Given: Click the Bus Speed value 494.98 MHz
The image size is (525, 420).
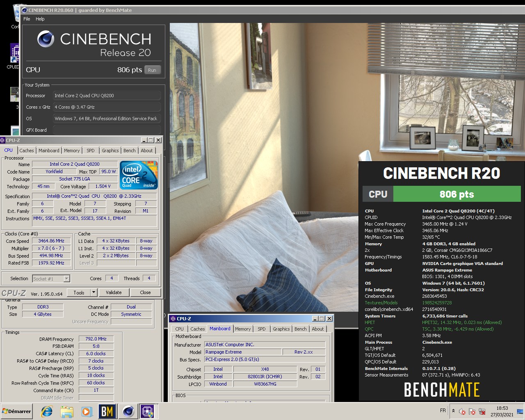Looking at the screenshot, I should pos(51,256).
